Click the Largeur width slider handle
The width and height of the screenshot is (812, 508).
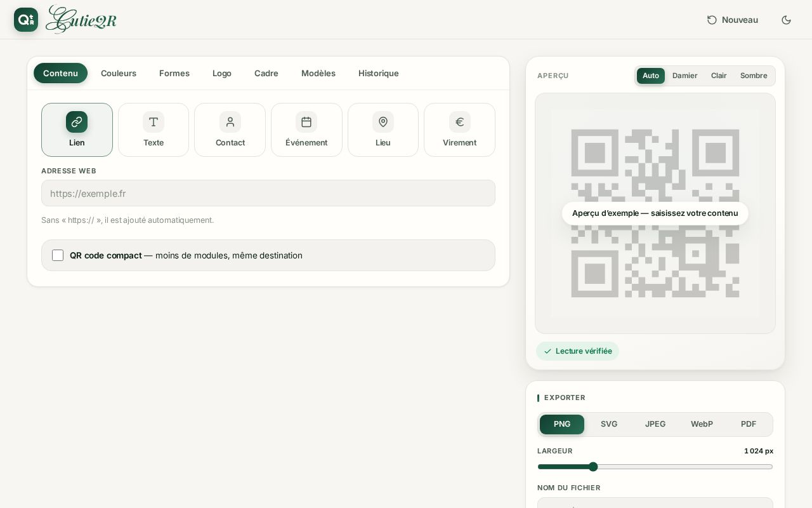593,467
